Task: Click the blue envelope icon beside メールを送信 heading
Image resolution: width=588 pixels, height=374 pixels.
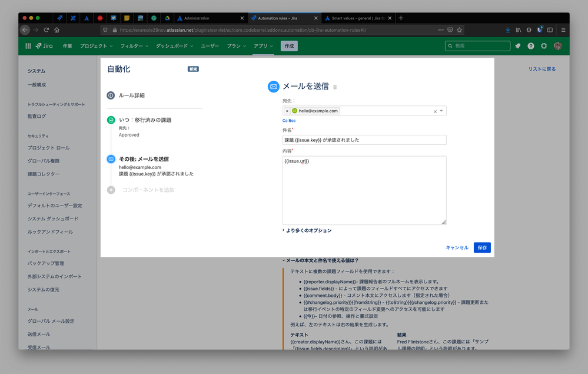Action: coord(273,87)
